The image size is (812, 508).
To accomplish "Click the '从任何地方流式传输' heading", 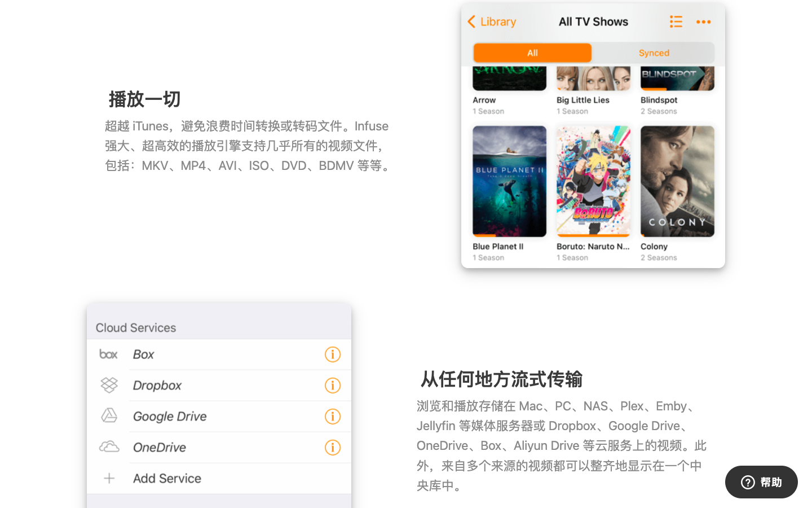I will (x=501, y=379).
